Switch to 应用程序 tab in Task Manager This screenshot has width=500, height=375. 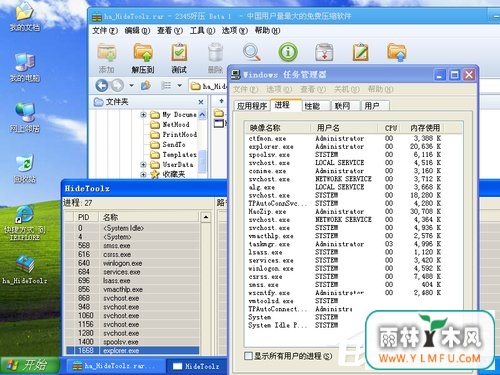pyautogui.click(x=252, y=106)
